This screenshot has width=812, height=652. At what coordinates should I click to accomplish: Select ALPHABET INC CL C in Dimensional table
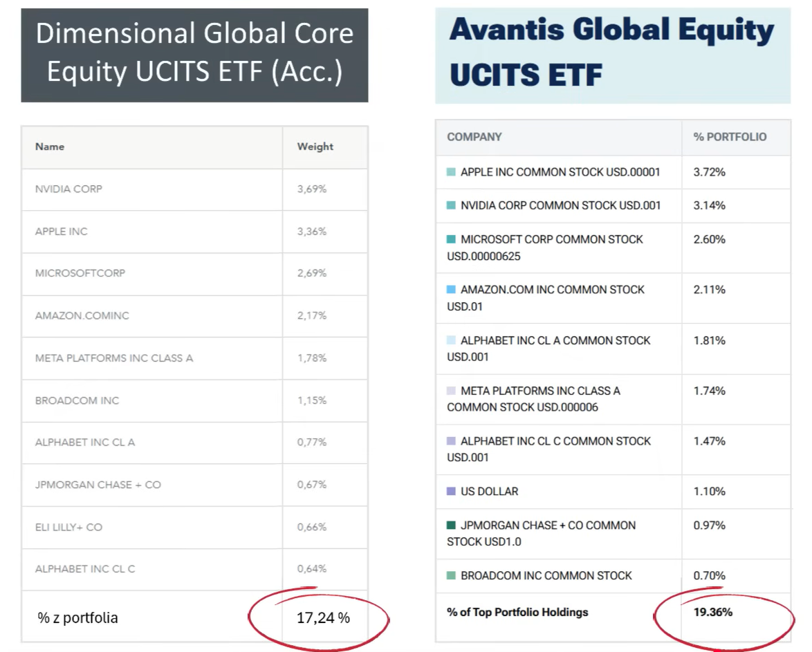pyautogui.click(x=195, y=569)
